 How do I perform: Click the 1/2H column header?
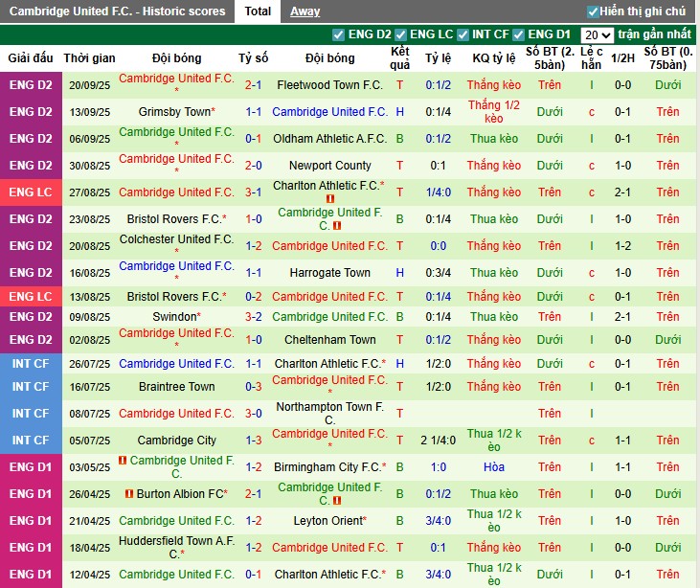(622, 58)
